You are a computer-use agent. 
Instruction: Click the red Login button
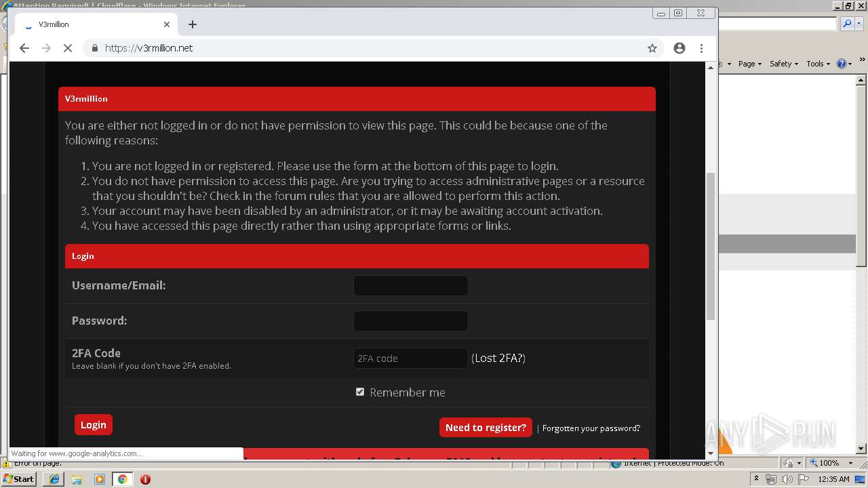tap(94, 425)
